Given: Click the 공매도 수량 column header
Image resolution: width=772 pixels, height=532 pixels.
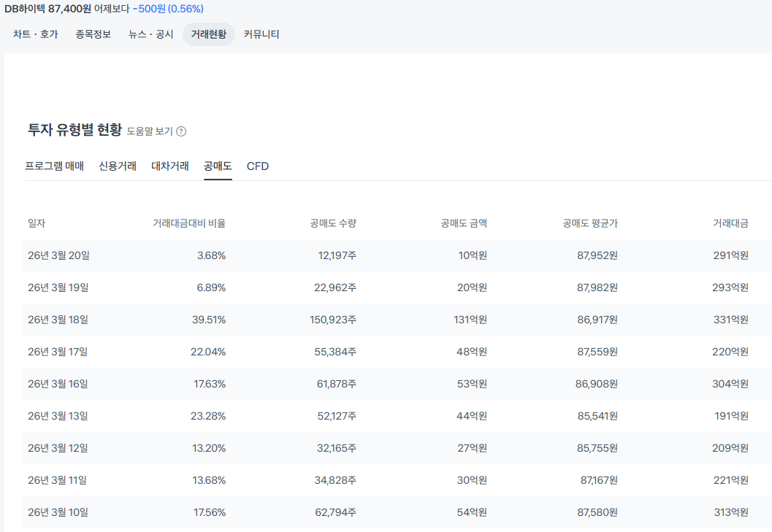Looking at the screenshot, I should point(333,223).
